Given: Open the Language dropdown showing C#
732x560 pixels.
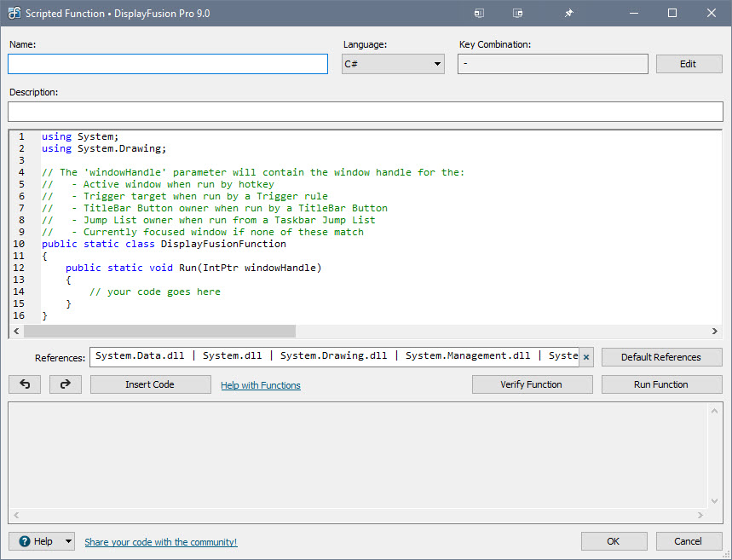Looking at the screenshot, I should (x=435, y=63).
